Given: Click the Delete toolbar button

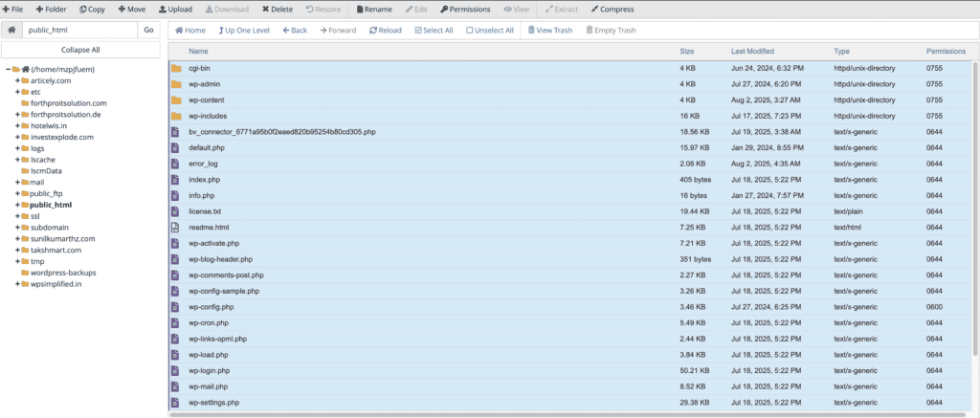Looking at the screenshot, I should (x=278, y=10).
